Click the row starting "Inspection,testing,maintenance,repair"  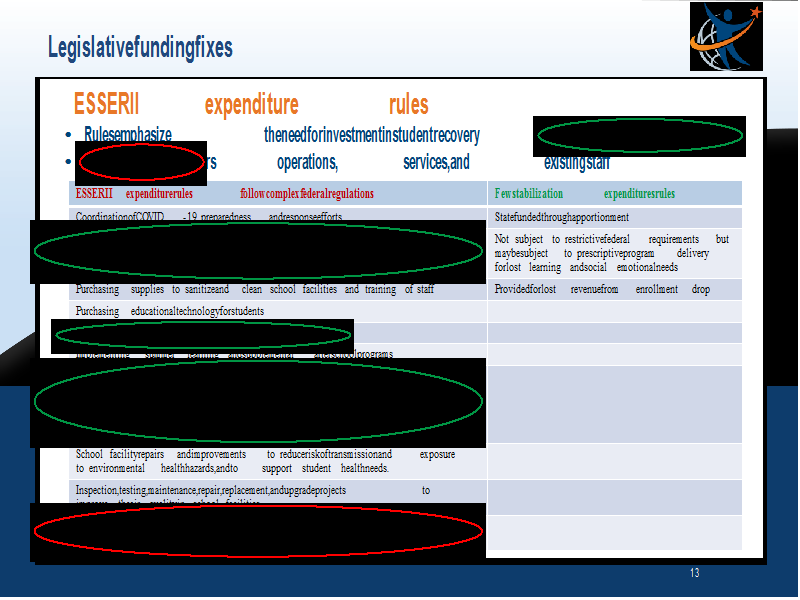click(x=278, y=491)
